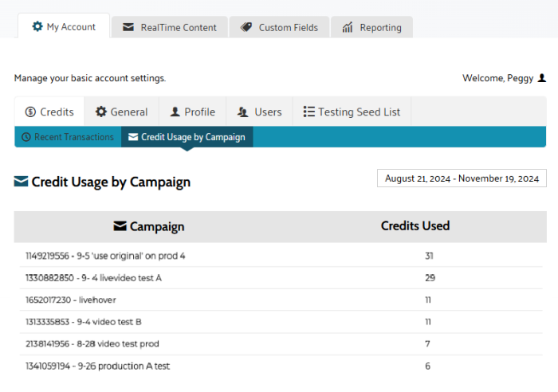Image resolution: width=558 pixels, height=392 pixels.
Task: Click the user icon beside Welcome, Peggy
Action: [542, 78]
